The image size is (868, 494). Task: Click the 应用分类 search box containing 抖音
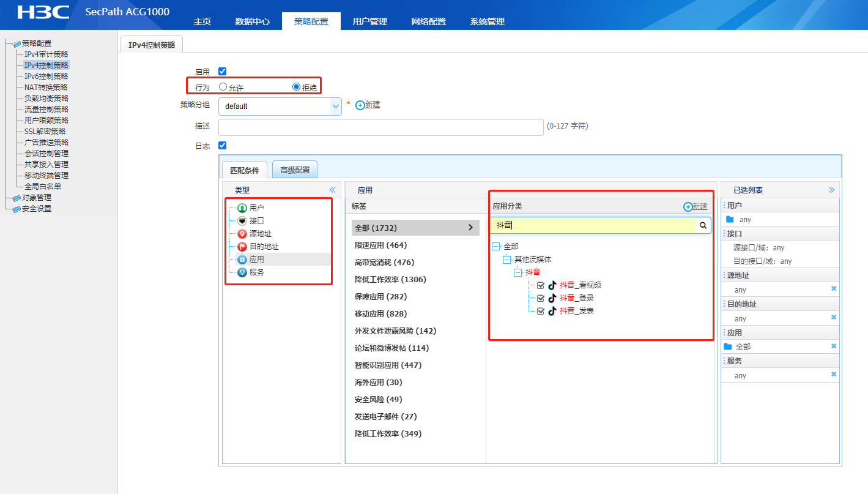pos(594,225)
